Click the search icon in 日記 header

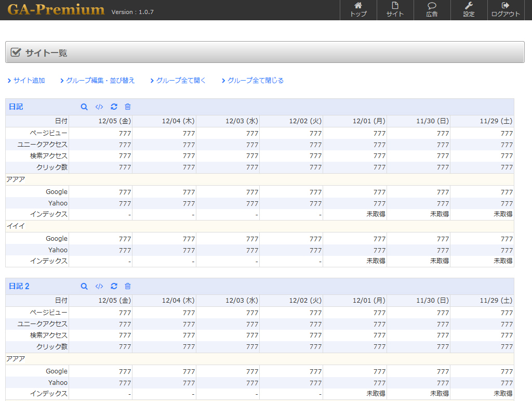84,107
